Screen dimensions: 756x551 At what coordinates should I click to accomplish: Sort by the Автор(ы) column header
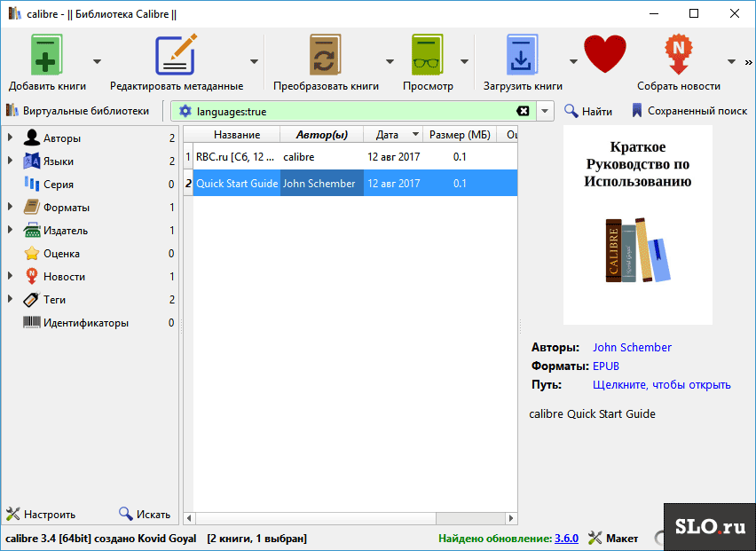321,135
